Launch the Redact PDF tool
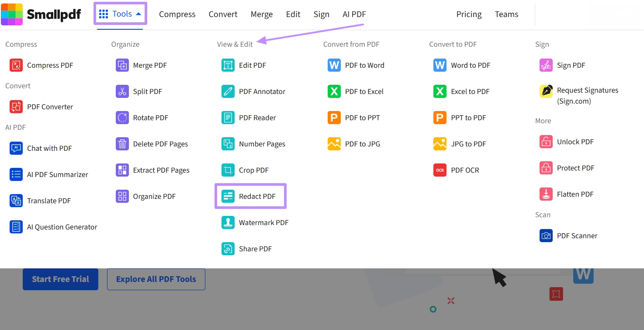This screenshot has height=330, width=644. (x=250, y=196)
